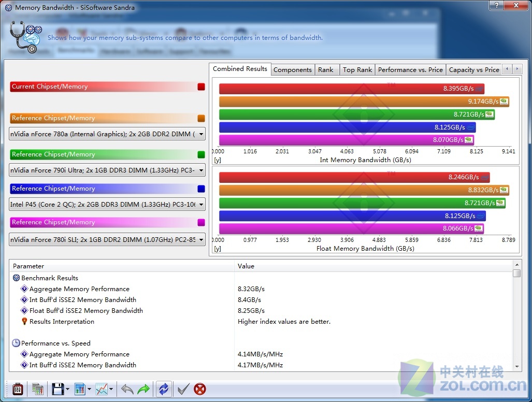The image size is (532, 402).
Task: Switch to the Components tab
Action: click(293, 70)
